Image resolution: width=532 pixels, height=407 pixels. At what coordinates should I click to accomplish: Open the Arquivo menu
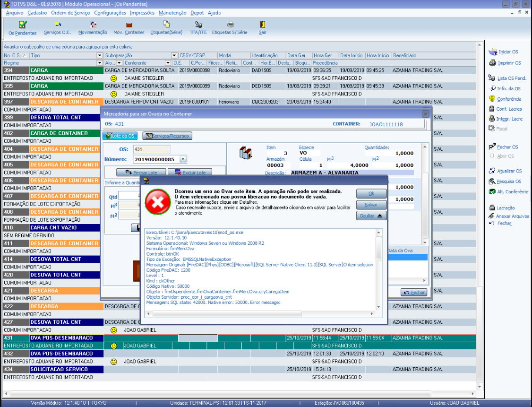(x=15, y=13)
